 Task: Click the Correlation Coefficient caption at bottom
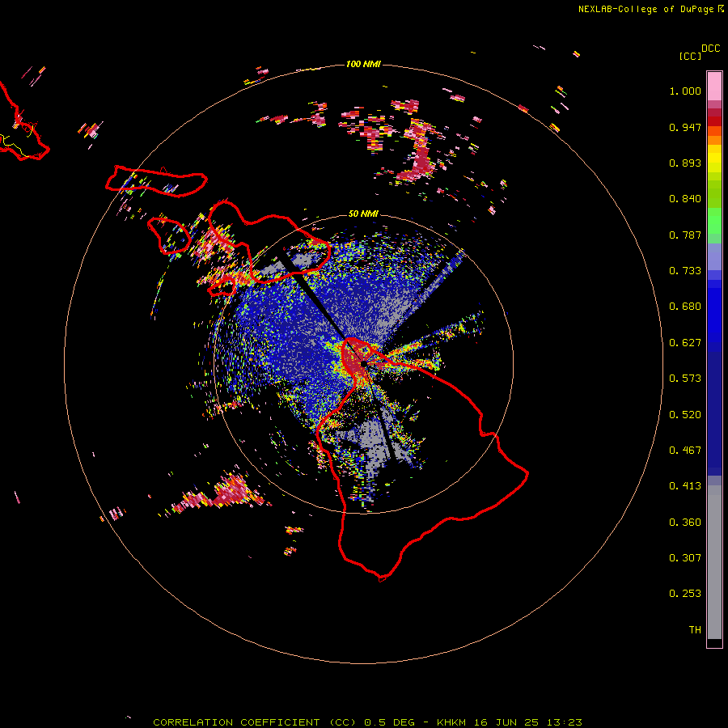(x=255, y=722)
